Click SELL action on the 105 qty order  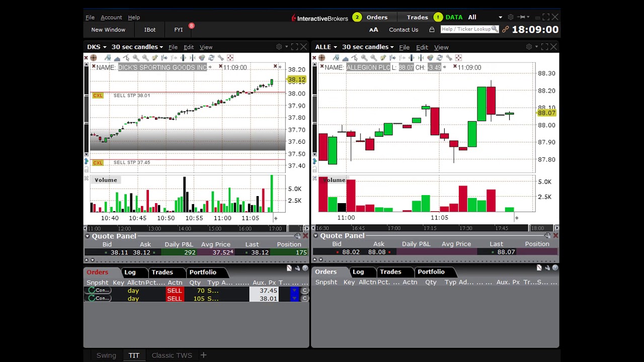coord(174,299)
